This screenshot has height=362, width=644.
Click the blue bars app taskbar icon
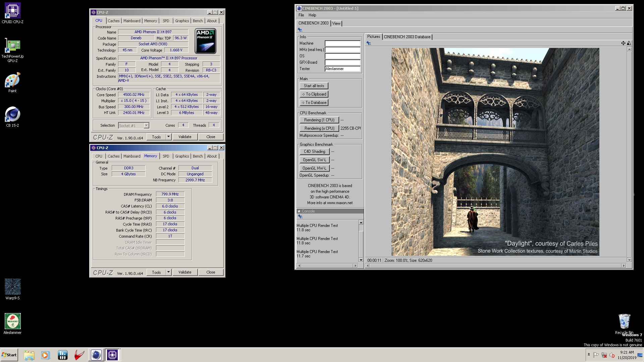point(62,355)
